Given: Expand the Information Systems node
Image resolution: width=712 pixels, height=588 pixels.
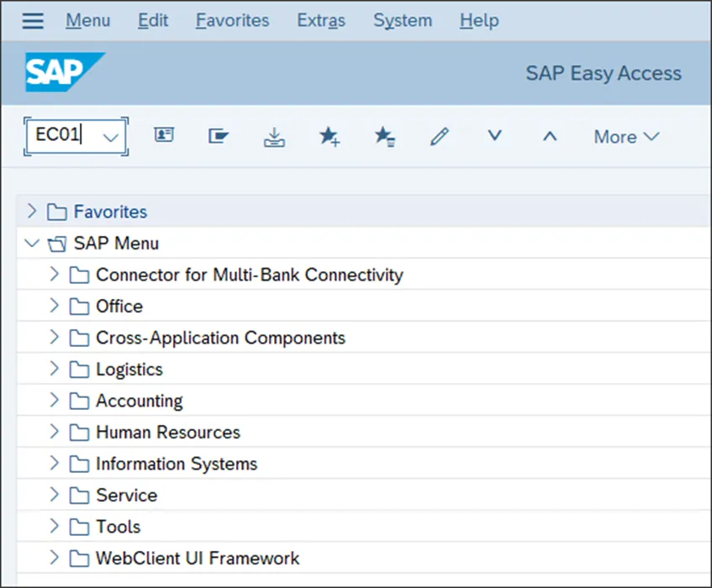Looking at the screenshot, I should [x=54, y=463].
